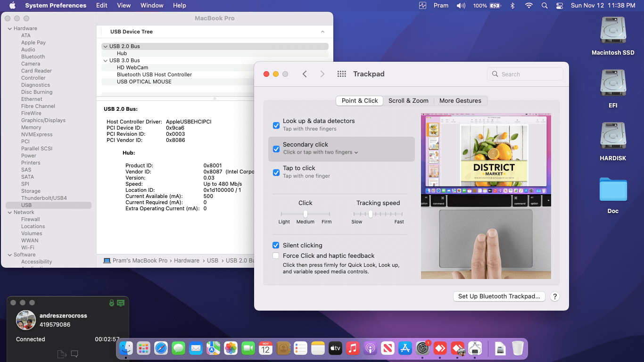644x362 pixels.
Task: Click the green lock icon in the AnyDesk panel
Action: point(112,303)
